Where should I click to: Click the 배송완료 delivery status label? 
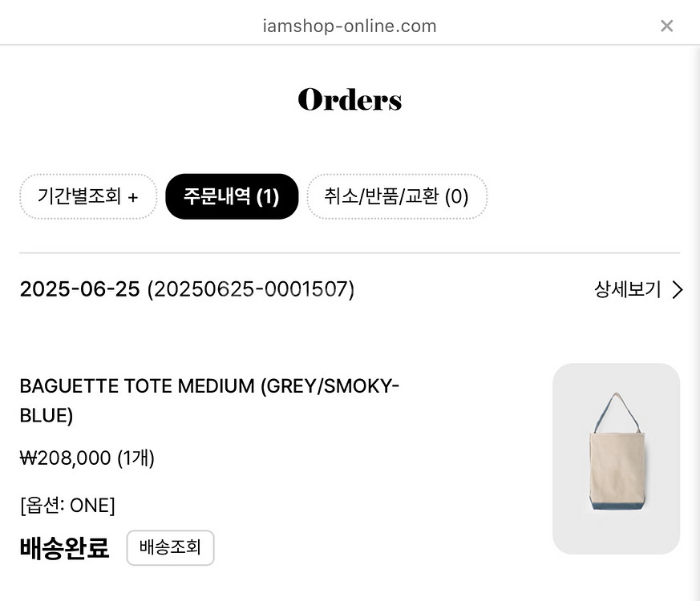pyautogui.click(x=64, y=548)
